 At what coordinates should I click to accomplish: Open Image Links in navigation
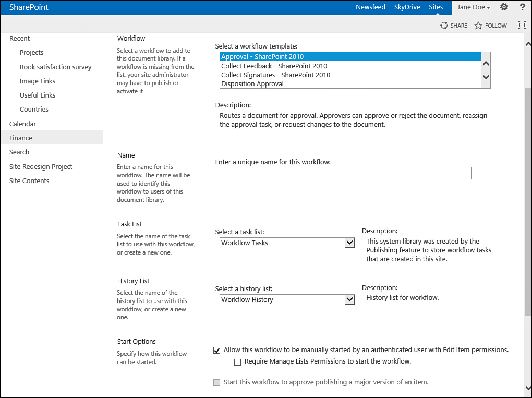coord(38,81)
